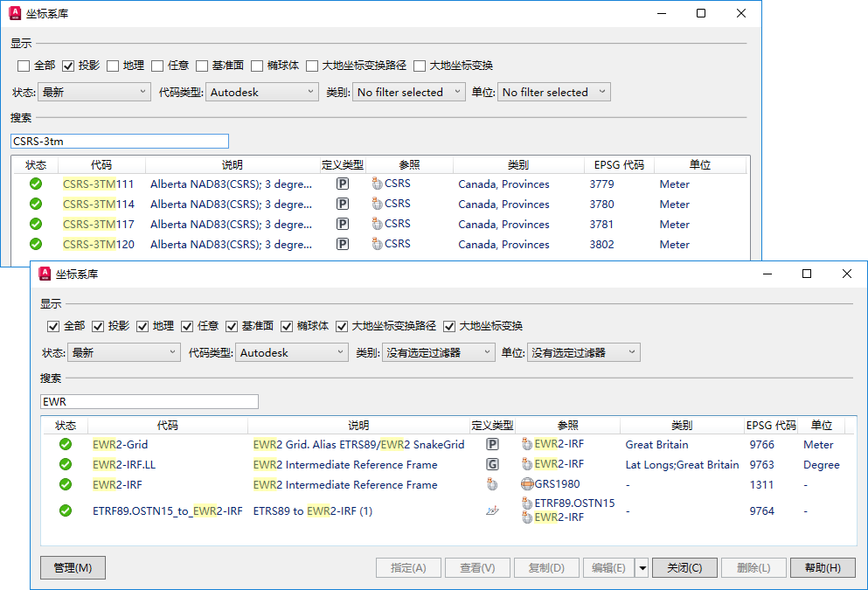The width and height of the screenshot is (868, 590).
Task: Click the EWR search field
Action: tap(149, 402)
